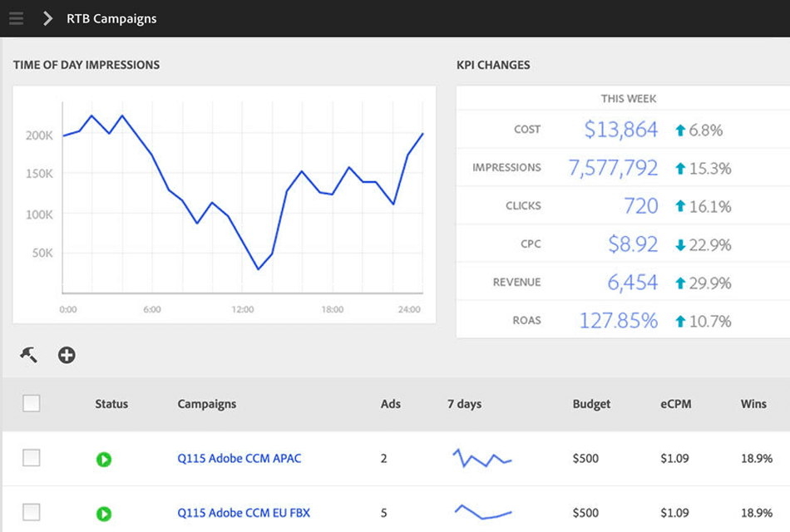Click the 24:00 x-axis label
Image resolution: width=790 pixels, height=532 pixels.
[x=409, y=309]
